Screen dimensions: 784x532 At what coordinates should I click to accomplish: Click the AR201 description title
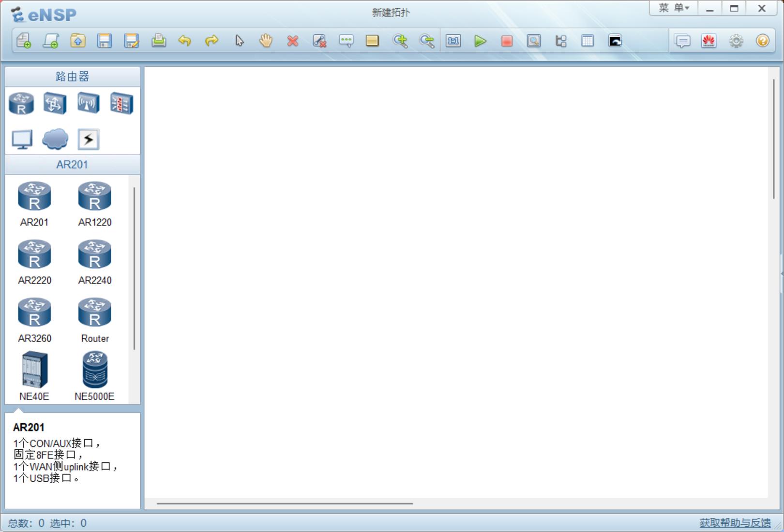(x=29, y=428)
